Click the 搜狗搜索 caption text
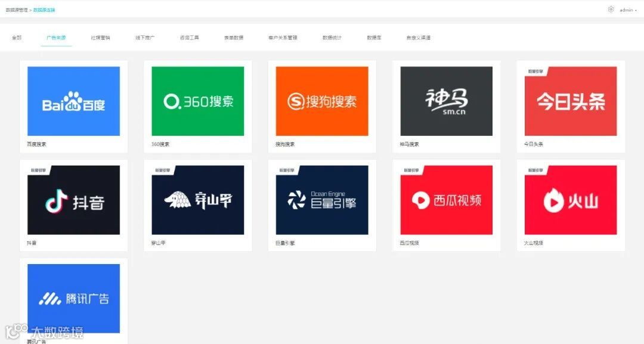Screen dimensions: 644x344 coord(285,144)
